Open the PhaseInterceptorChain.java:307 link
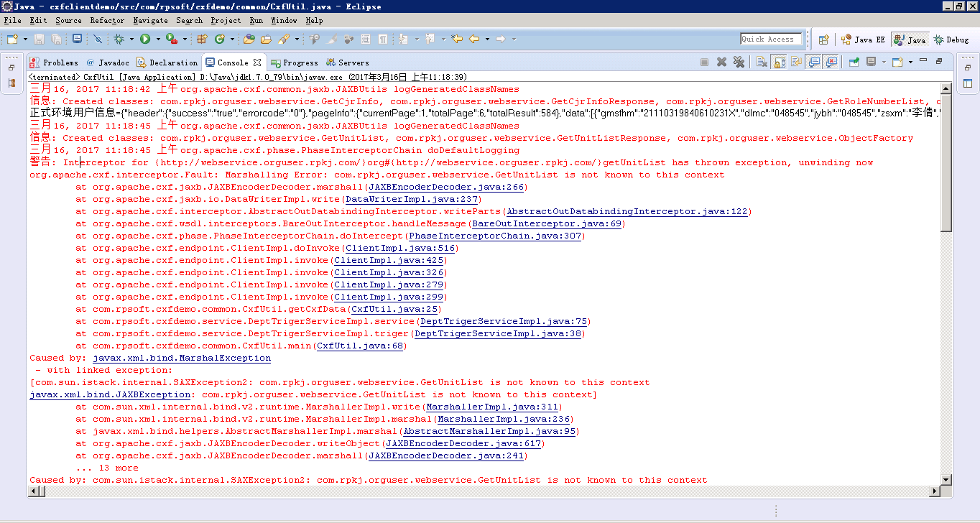Image resolution: width=980 pixels, height=523 pixels. [495, 236]
